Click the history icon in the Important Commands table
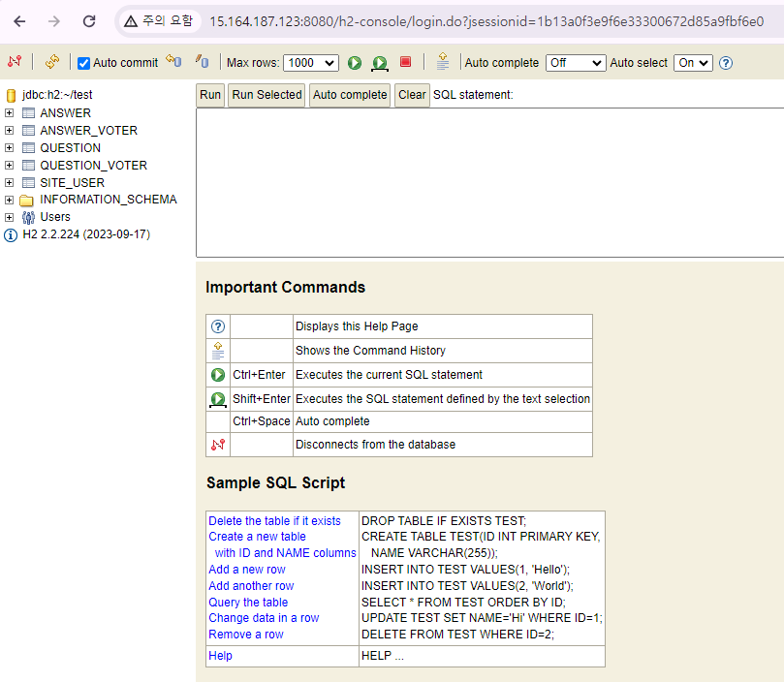Viewport: 784px width, 682px height. [217, 351]
